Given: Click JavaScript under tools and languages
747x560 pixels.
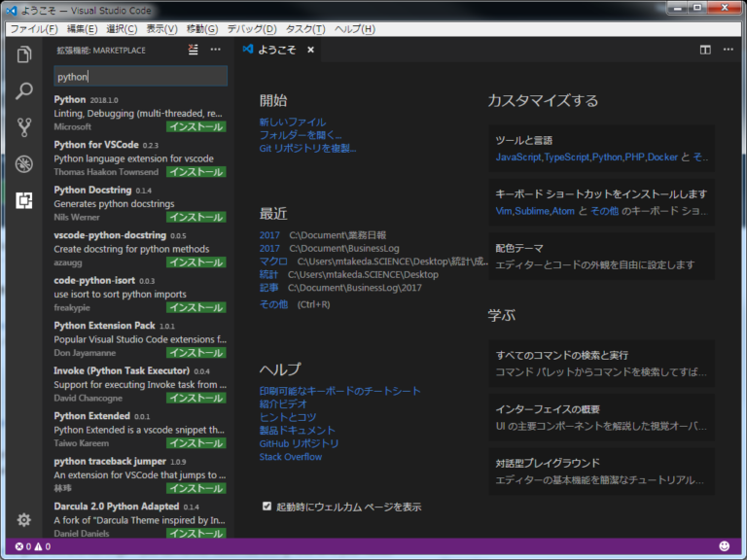Looking at the screenshot, I should click(x=518, y=157).
